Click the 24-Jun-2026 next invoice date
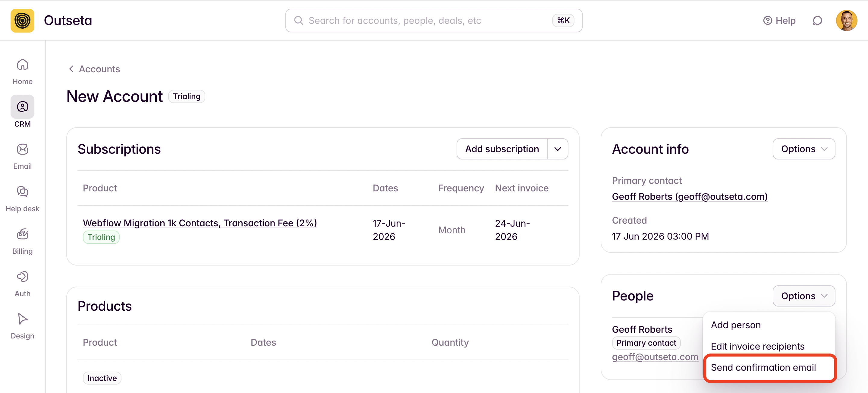This screenshot has width=868, height=393. pyautogui.click(x=512, y=230)
